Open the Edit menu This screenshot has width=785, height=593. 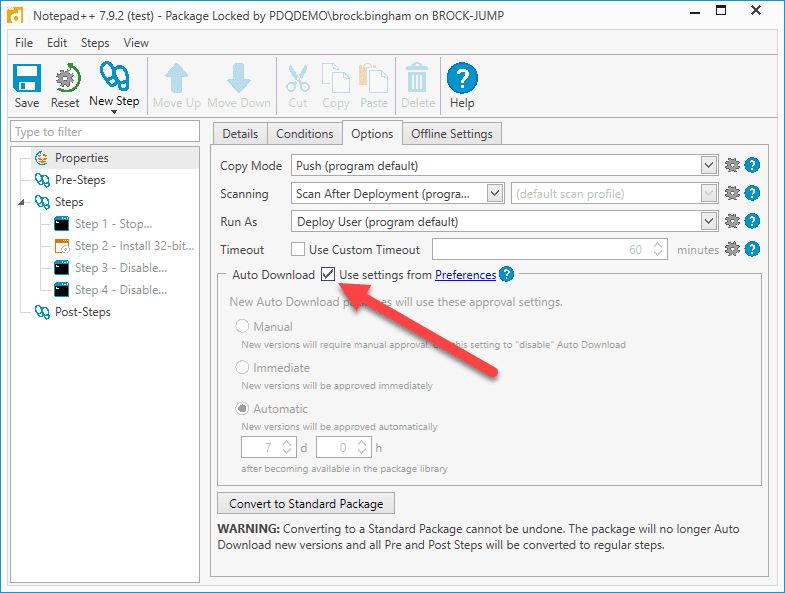tap(57, 43)
